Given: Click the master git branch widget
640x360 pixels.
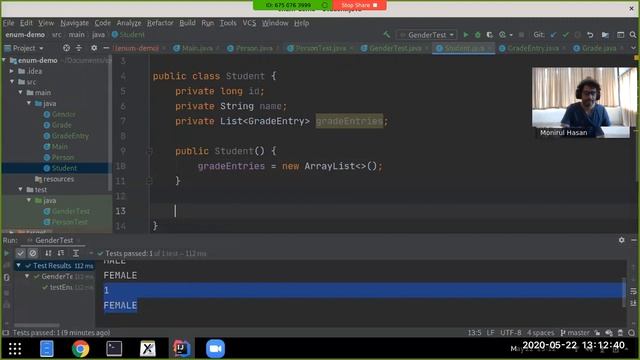Looking at the screenshot, I should [x=576, y=333].
